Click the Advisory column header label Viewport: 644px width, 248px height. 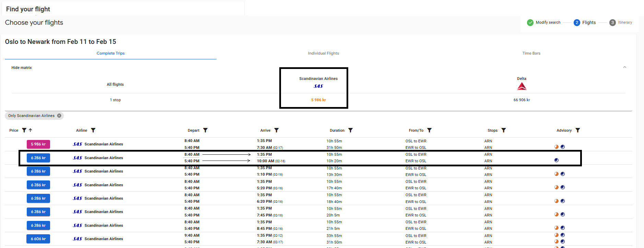pos(564,130)
